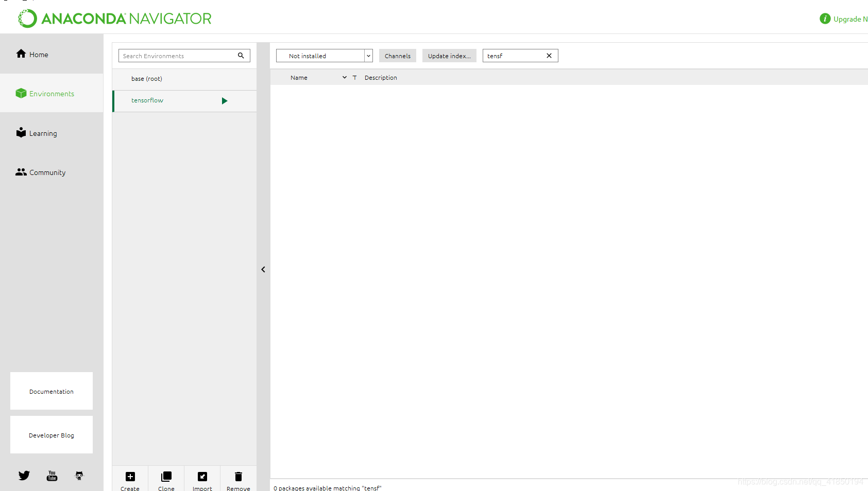Click the Upgrade Now info icon
This screenshot has height=491, width=868.
coord(825,19)
